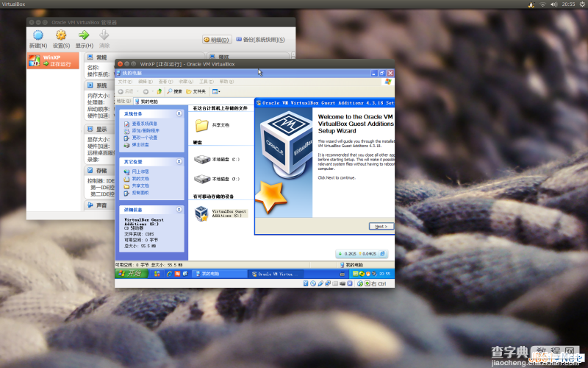Select the 共享文档 folder icon
Viewport: 588px width, 368px height.
click(x=201, y=125)
